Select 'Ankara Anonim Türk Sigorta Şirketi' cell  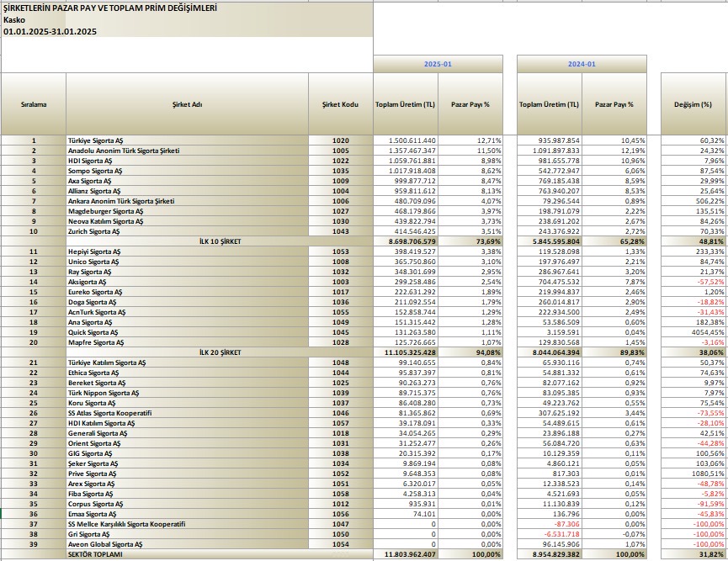pyautogui.click(x=187, y=201)
